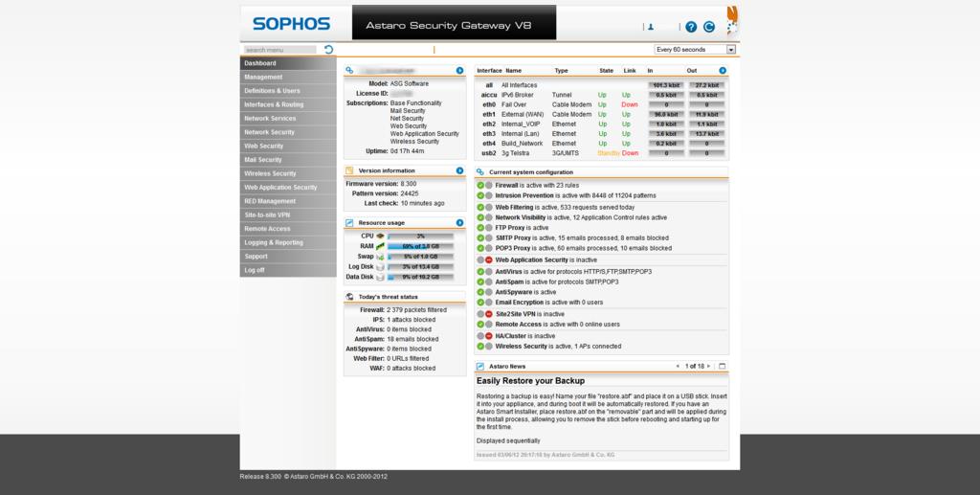Open the Remote Access sidebar item

click(x=288, y=228)
